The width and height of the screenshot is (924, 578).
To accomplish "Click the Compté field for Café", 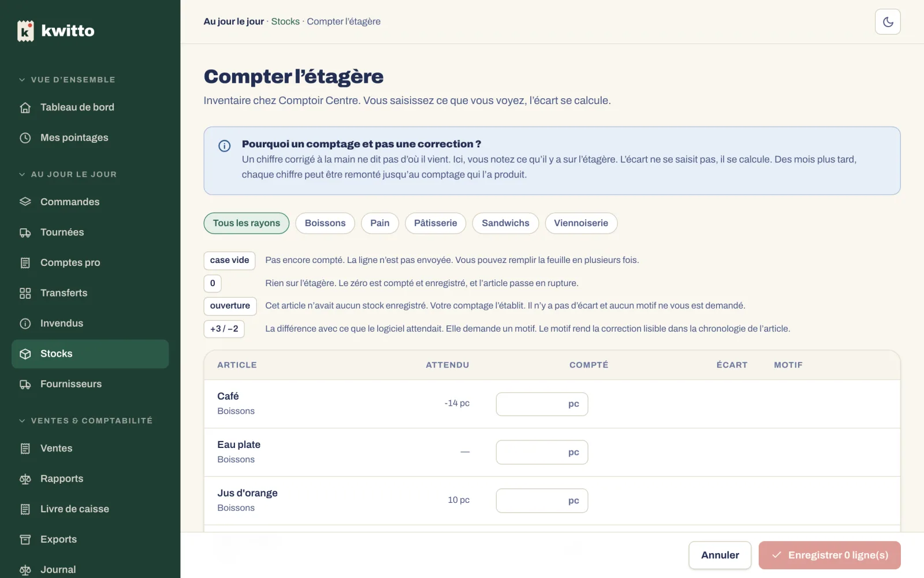I will tap(542, 404).
